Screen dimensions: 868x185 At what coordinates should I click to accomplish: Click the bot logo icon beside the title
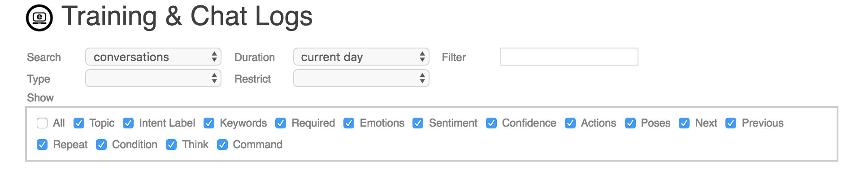[x=39, y=18]
